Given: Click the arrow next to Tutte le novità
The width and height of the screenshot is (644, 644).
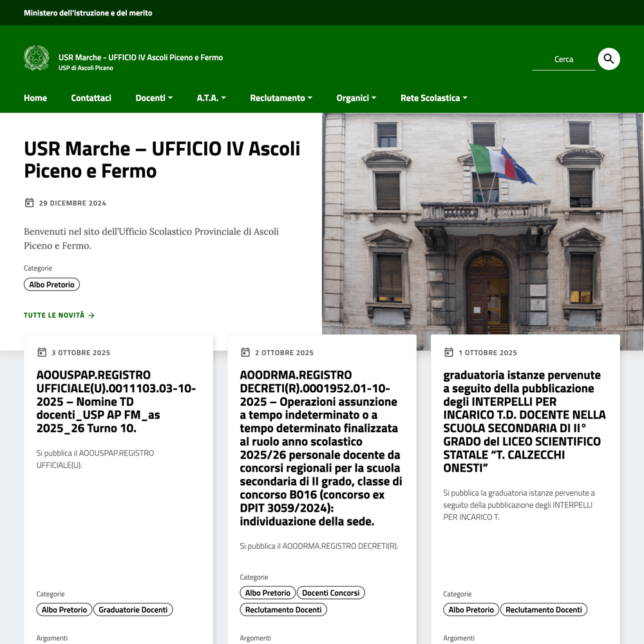Looking at the screenshot, I should tap(91, 316).
